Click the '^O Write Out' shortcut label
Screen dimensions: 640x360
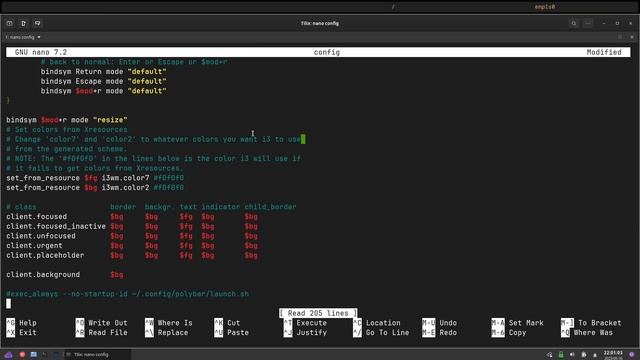(102, 323)
